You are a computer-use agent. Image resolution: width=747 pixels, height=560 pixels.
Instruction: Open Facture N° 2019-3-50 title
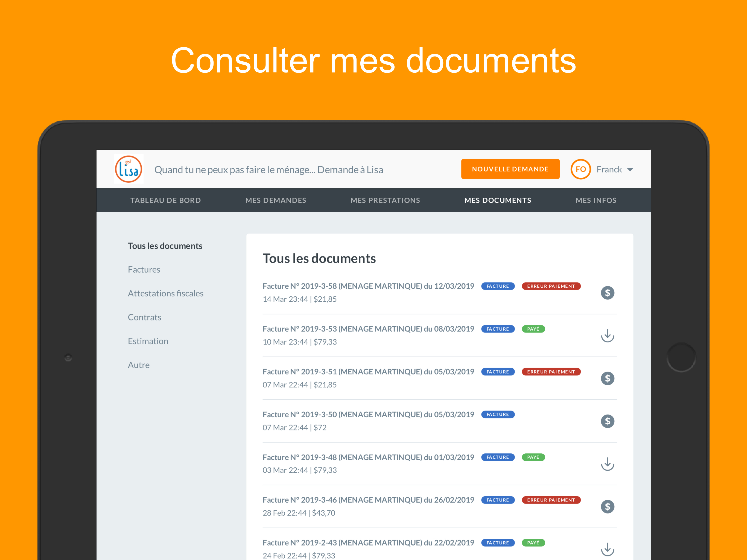(x=368, y=415)
